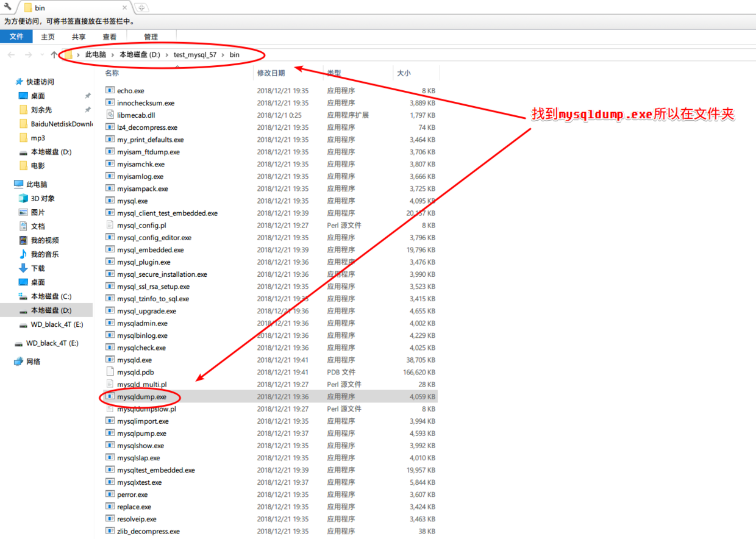Viewport: 756px width, 539px height.
Task: Switch to the 主页 ribbon tab
Action: (x=48, y=37)
